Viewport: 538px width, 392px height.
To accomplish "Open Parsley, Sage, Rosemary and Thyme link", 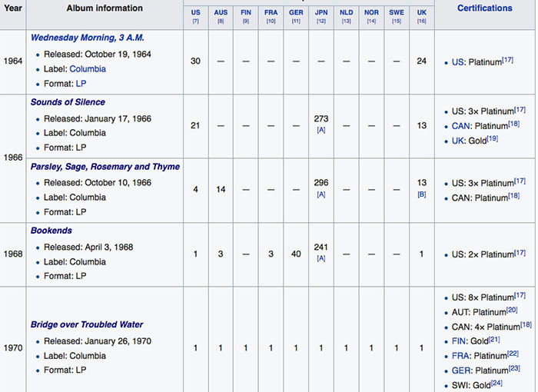I will point(105,167).
